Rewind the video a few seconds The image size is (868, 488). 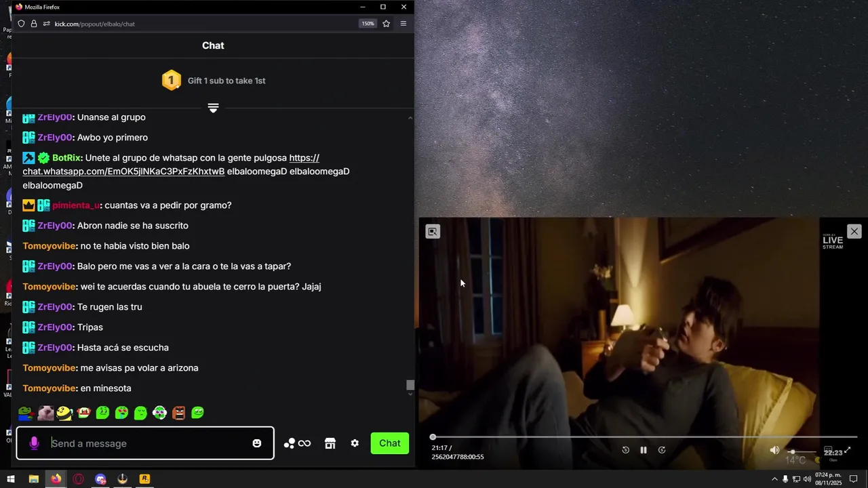pos(625,450)
